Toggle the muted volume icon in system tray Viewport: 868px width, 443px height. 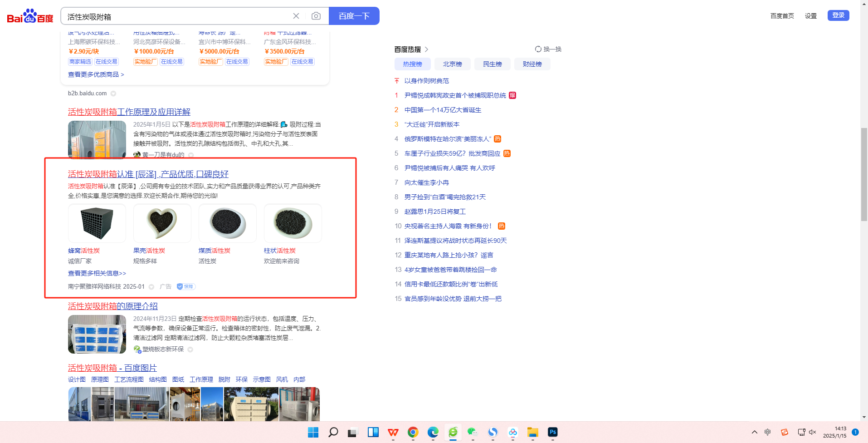click(812, 432)
